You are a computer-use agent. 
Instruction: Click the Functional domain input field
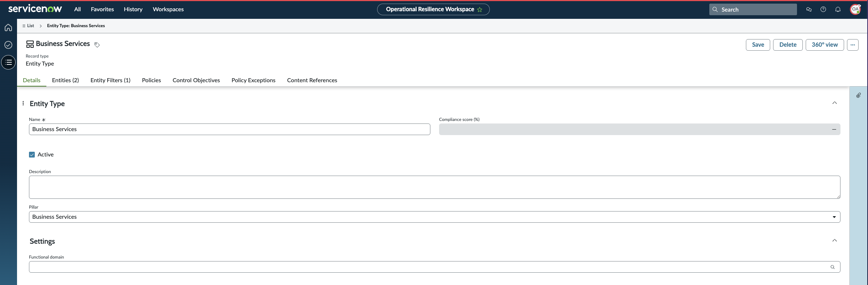coord(435,267)
